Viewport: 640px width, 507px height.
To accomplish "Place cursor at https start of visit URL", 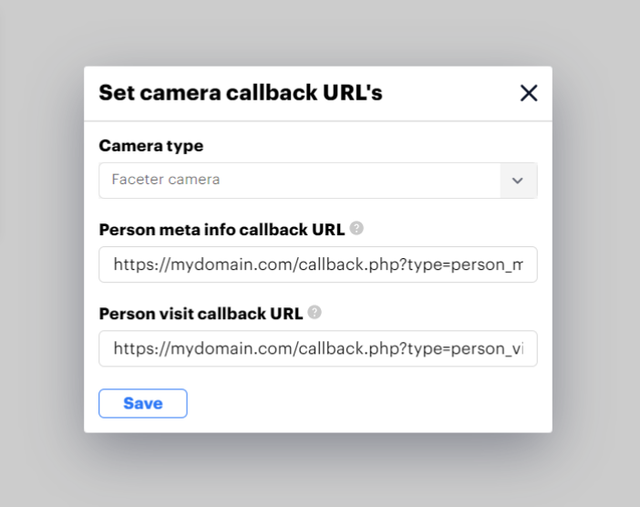I will coord(114,349).
